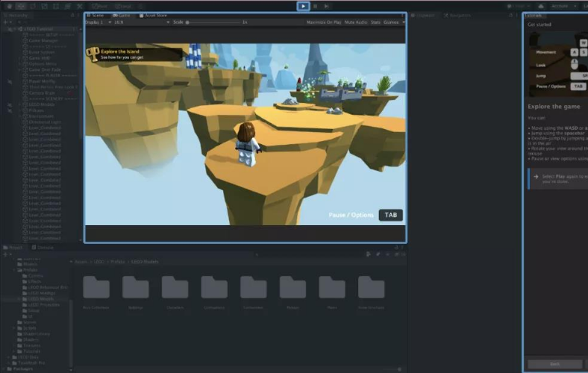
Task: Toggle the Stats overlay
Action: (375, 22)
